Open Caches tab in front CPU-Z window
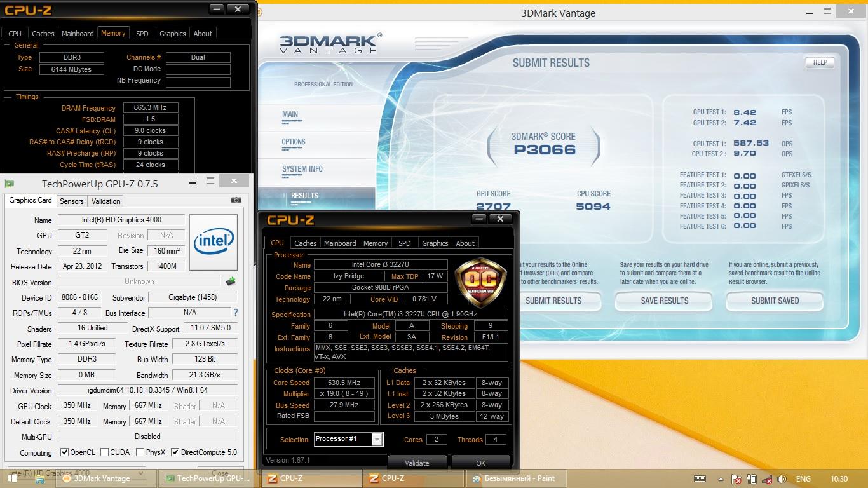The height and width of the screenshot is (488, 868). (x=305, y=243)
